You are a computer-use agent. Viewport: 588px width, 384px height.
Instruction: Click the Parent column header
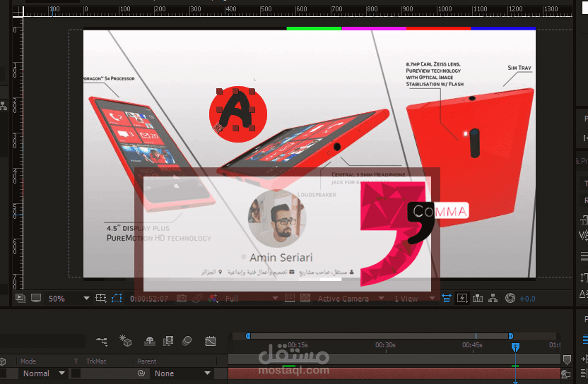pyautogui.click(x=146, y=361)
